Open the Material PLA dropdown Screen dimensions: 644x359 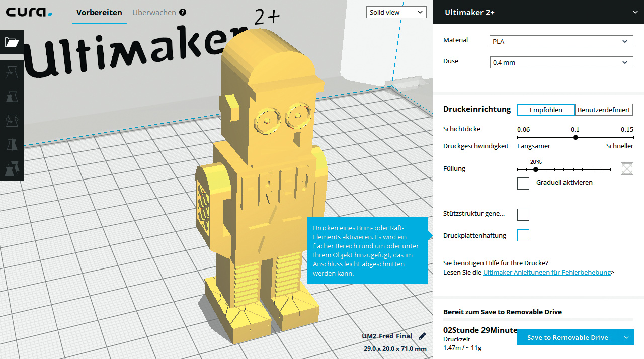[561, 41]
